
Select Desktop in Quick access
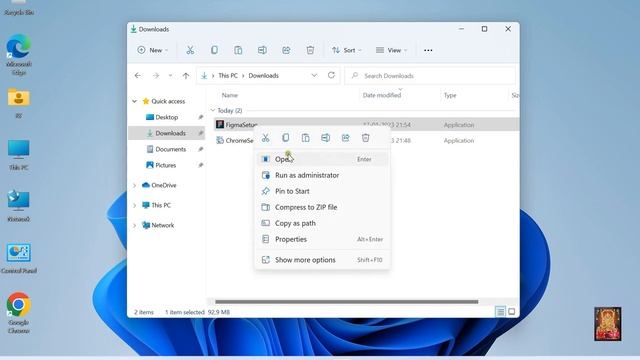coord(167,117)
